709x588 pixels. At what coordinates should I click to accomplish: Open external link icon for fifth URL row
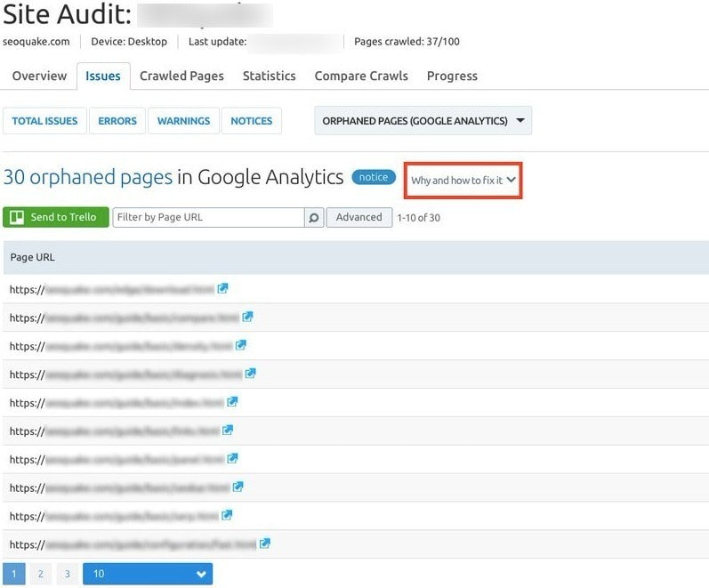pyautogui.click(x=233, y=402)
